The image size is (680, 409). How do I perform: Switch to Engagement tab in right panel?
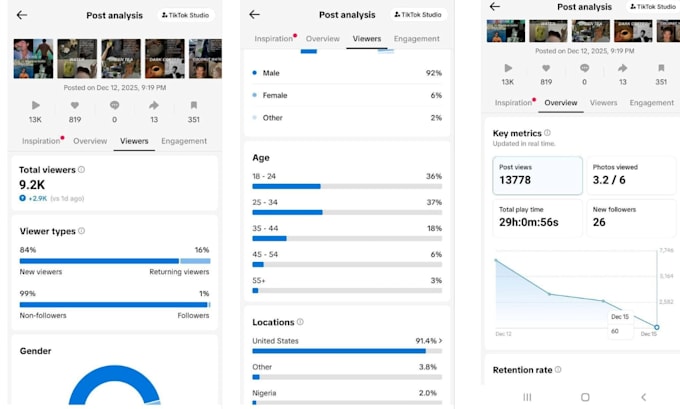click(651, 103)
